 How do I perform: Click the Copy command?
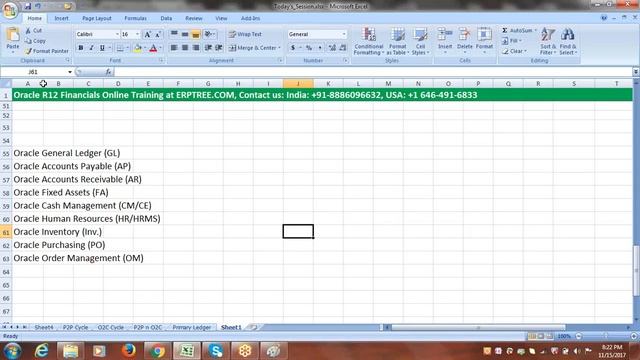35,41
